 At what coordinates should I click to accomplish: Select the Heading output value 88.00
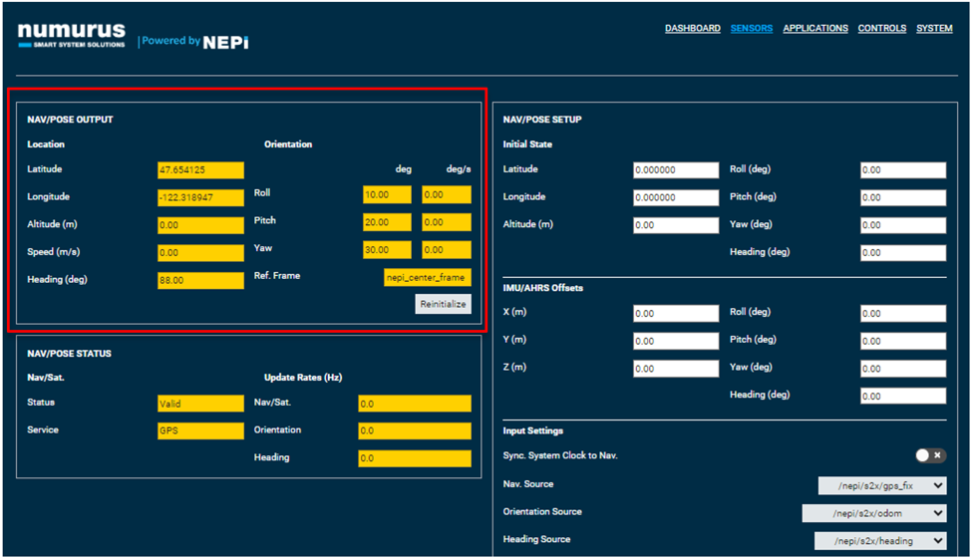point(200,280)
